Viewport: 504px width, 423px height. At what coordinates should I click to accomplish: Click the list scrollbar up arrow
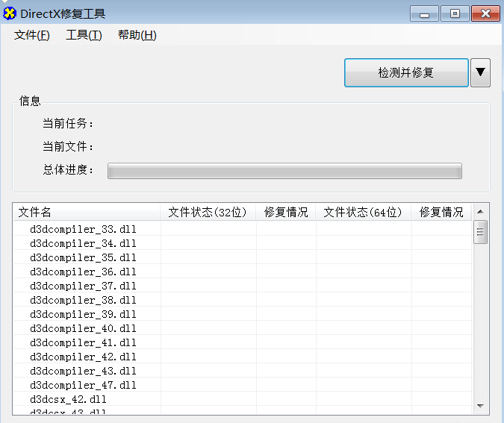(480, 212)
